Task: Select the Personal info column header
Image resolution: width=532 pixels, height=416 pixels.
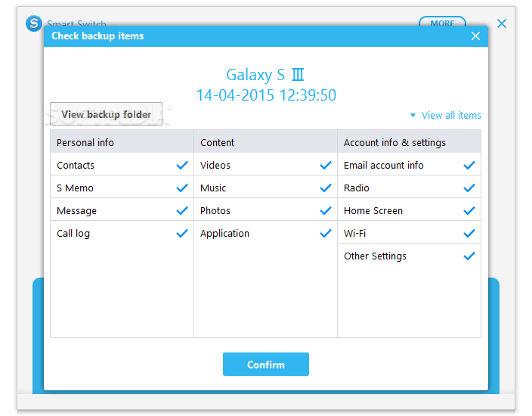Action: [122, 141]
